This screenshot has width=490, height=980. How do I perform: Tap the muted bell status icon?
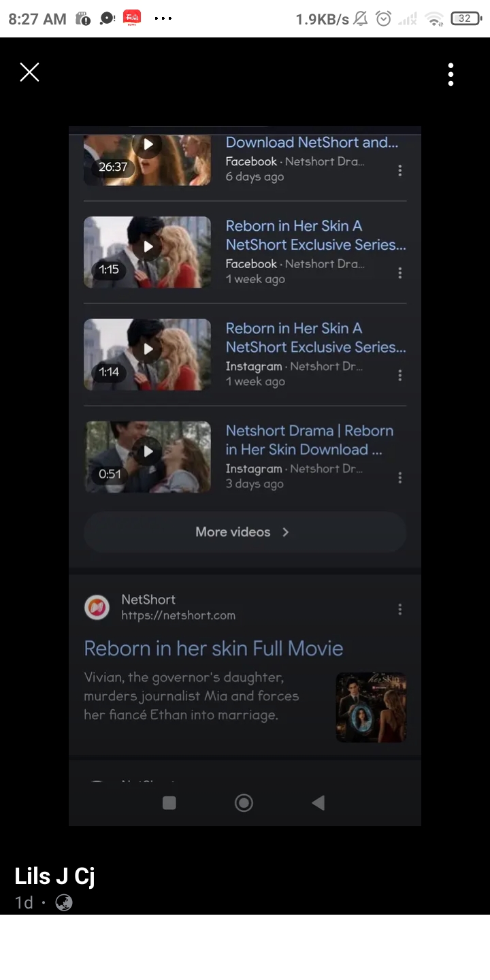[x=361, y=19]
